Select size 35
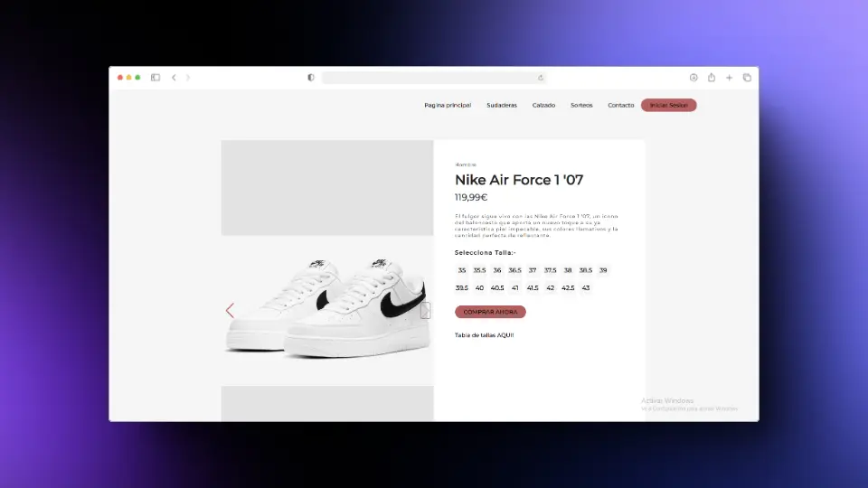 462,270
